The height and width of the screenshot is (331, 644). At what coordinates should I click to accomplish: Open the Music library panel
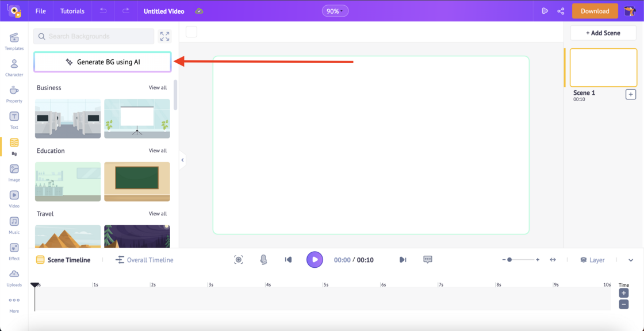point(14,225)
